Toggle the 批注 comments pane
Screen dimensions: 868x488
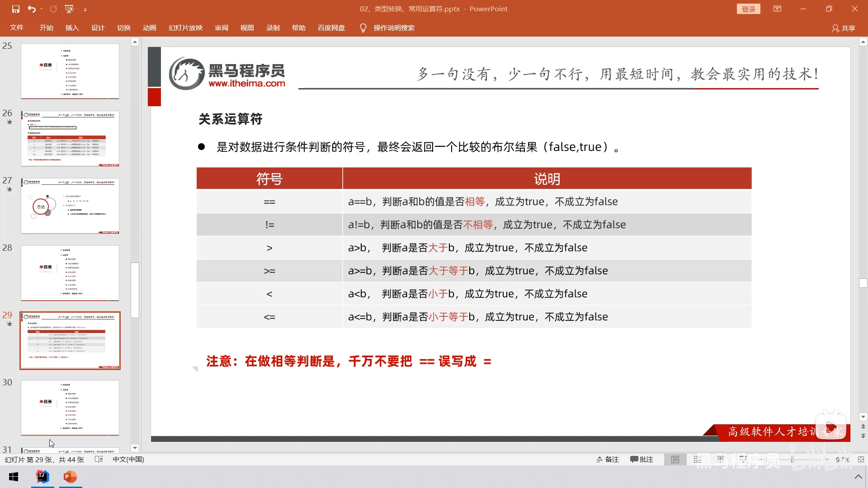[x=642, y=459]
